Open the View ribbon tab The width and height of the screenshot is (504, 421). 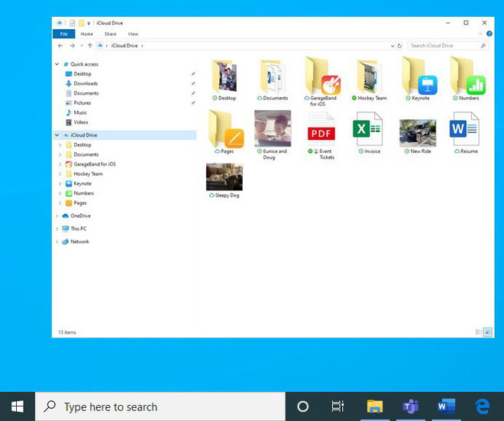133,34
